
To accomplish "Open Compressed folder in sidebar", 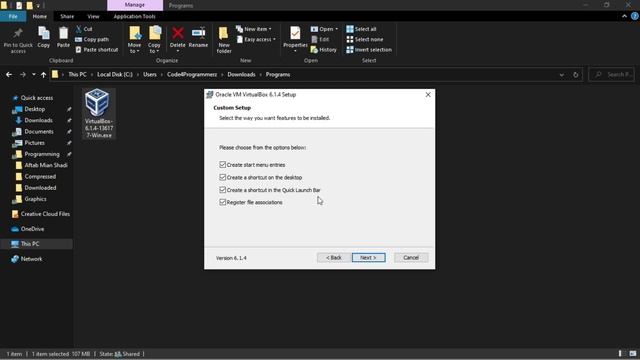I will pyautogui.click(x=40, y=176).
